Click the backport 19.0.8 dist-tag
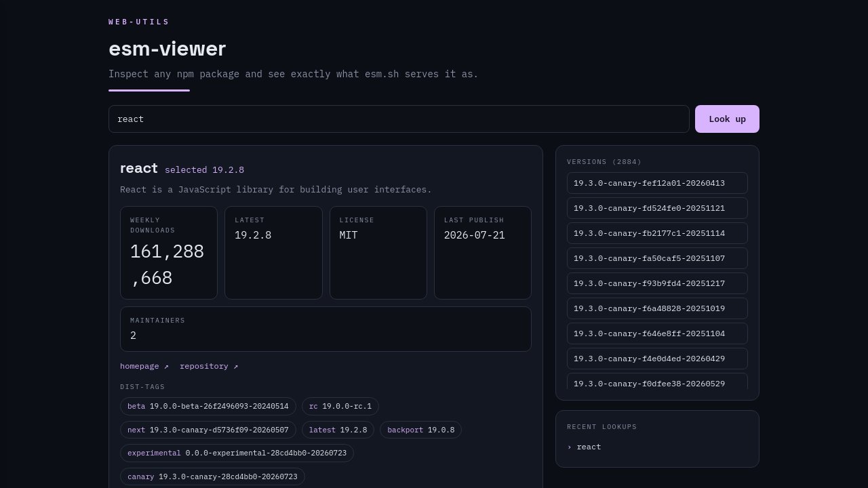The width and height of the screenshot is (868, 488). tap(420, 430)
